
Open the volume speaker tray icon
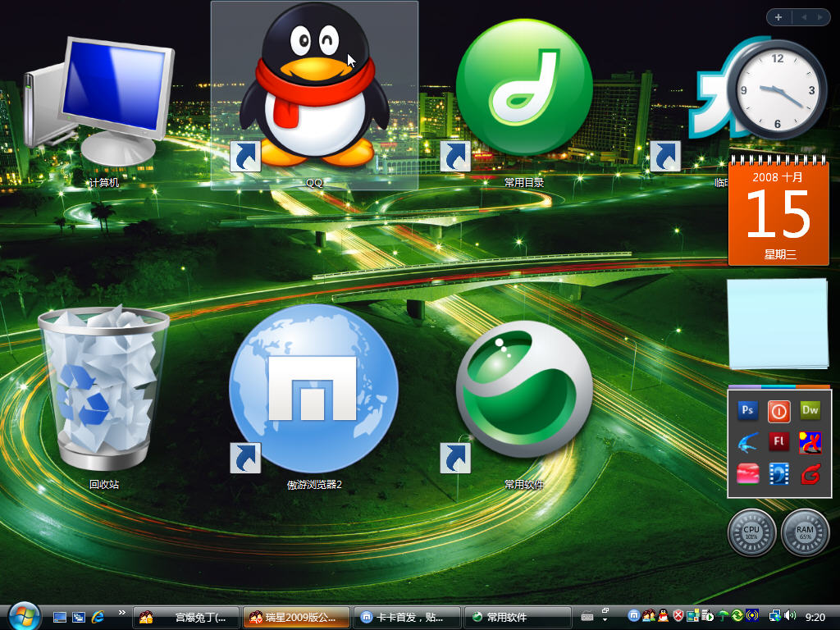(790, 615)
